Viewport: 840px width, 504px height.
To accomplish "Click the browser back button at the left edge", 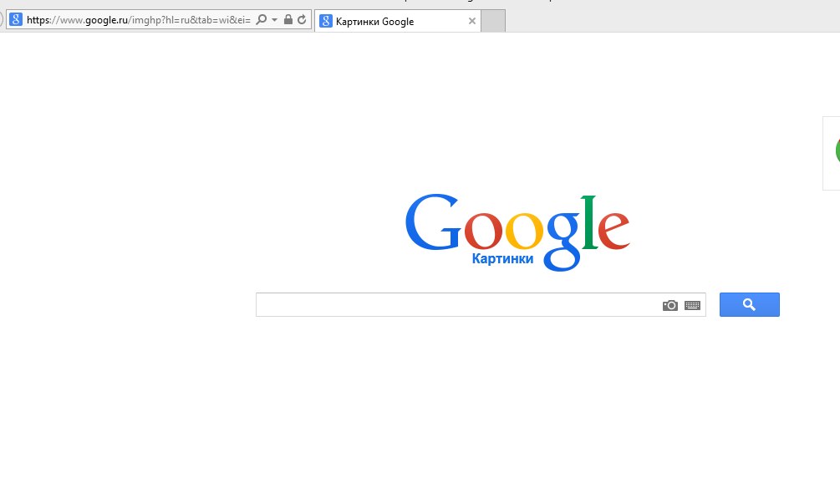I will [x=2, y=20].
